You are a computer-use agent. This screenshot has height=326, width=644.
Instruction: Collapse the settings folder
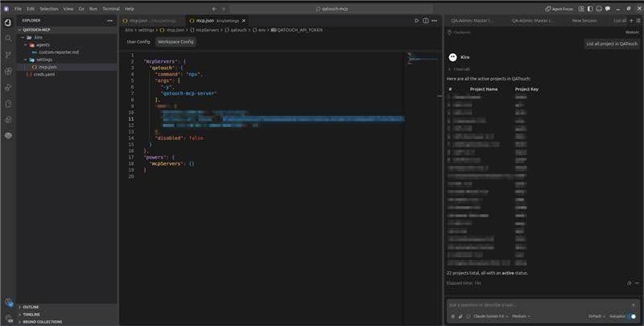pyautogui.click(x=25, y=60)
